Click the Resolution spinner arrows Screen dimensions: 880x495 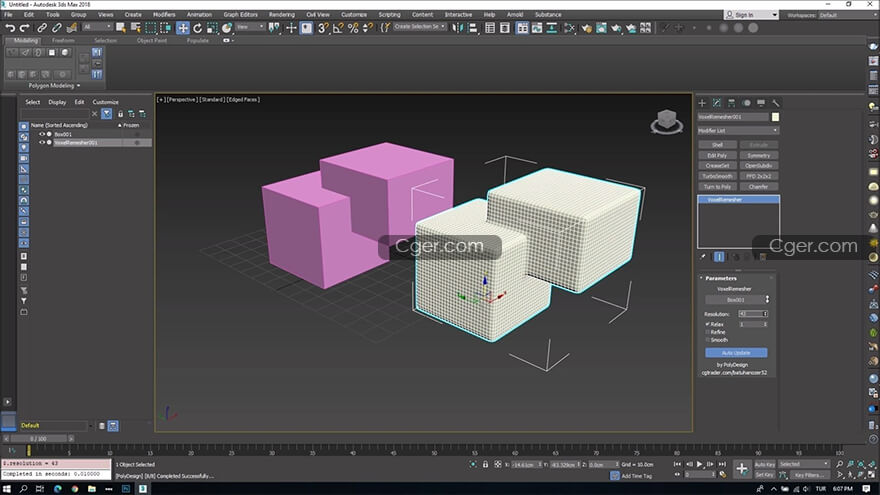[x=765, y=314]
